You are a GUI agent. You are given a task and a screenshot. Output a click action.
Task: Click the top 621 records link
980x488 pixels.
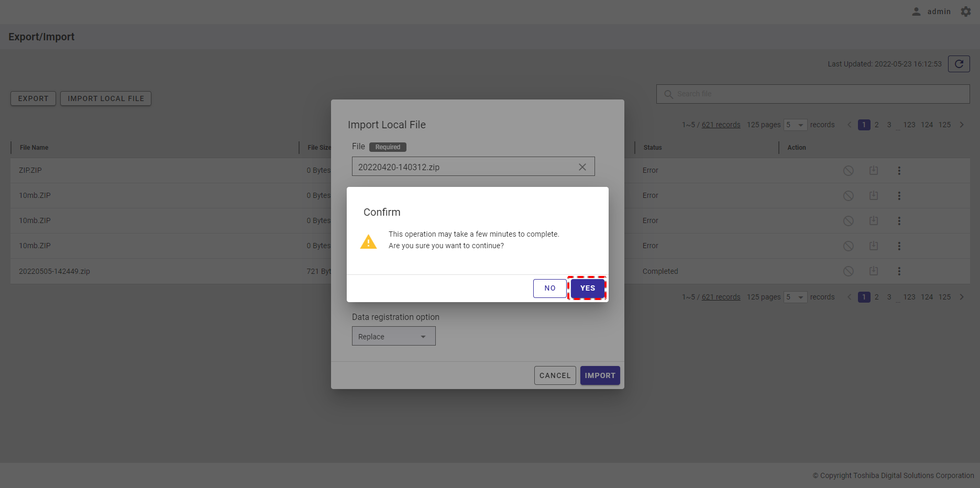[x=721, y=125]
